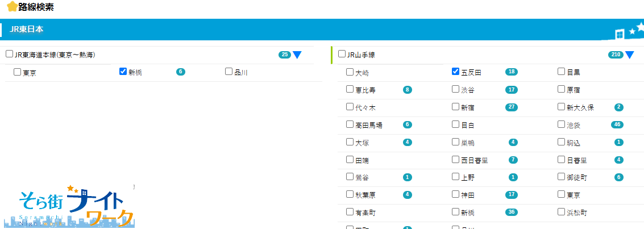Screen dimensions: 644x229
Task: Enable the 浜松町 station checkbox
Action: [562, 212]
